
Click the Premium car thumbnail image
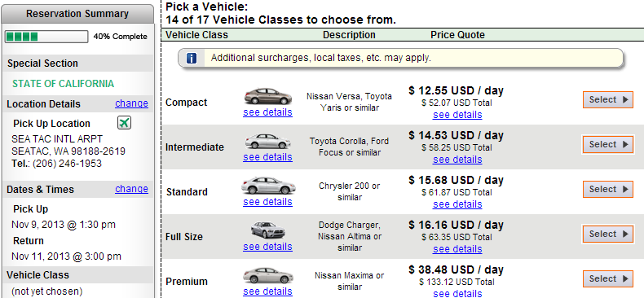coord(267,275)
